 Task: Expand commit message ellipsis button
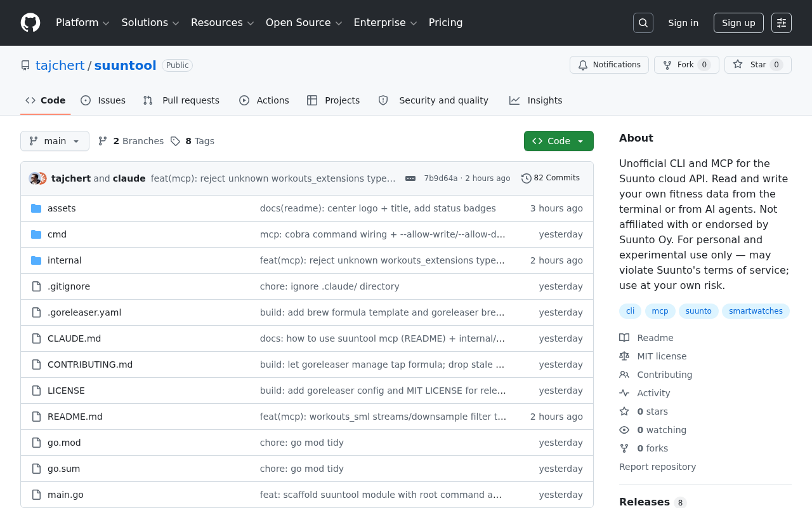410,178
